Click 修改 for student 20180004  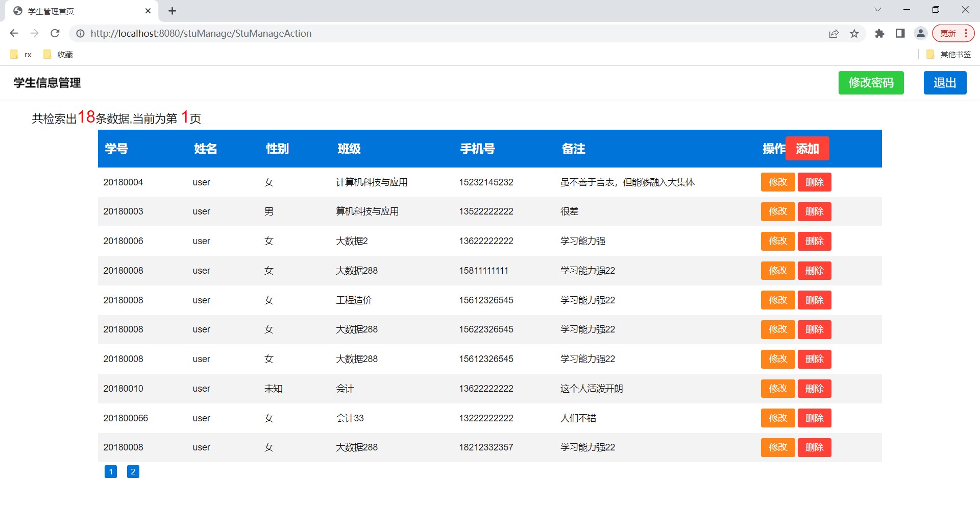coord(778,182)
